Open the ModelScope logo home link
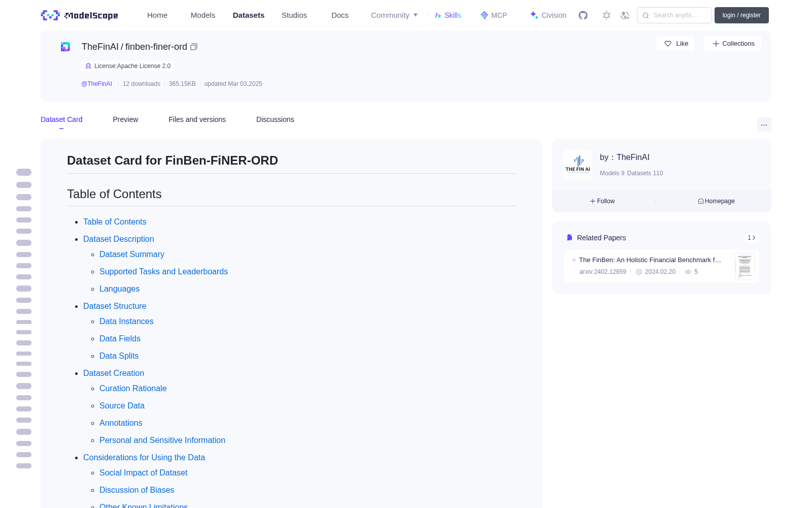 coord(79,15)
